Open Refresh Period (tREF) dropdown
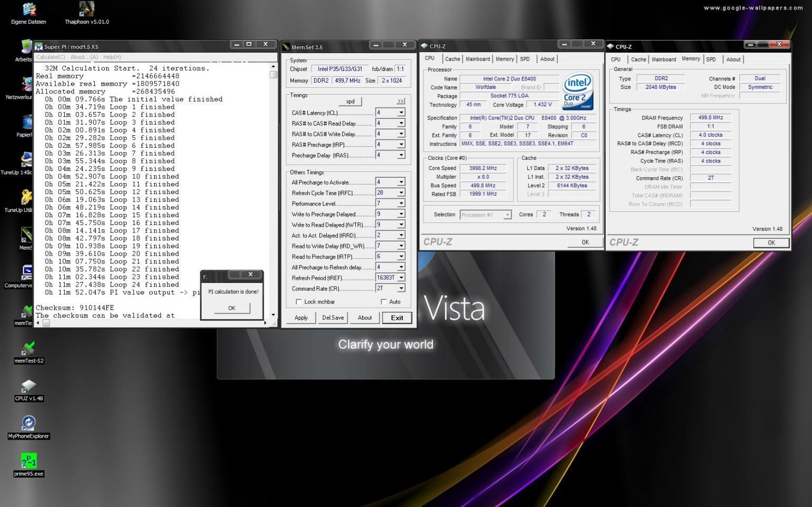 tap(401, 277)
